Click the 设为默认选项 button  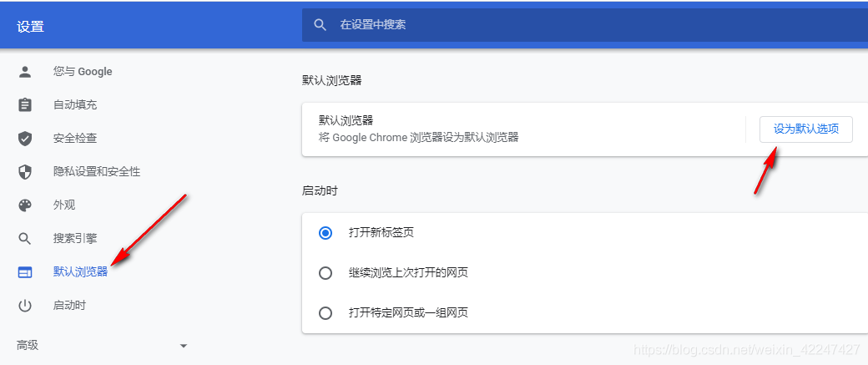click(x=806, y=129)
